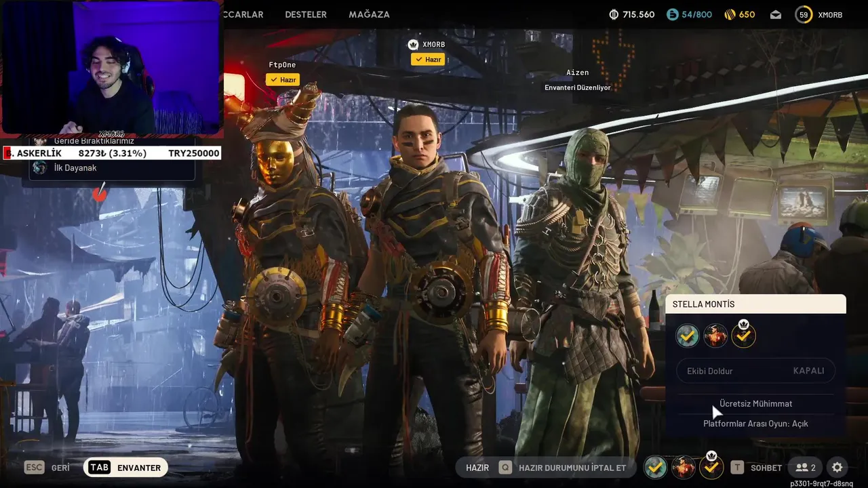This screenshot has height=488, width=868.
Task: Click the HAZIR status label
Action: [477, 468]
